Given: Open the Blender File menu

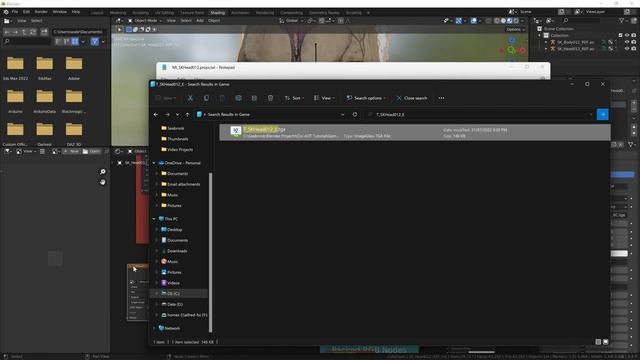Looking at the screenshot, I should [x=15, y=12].
